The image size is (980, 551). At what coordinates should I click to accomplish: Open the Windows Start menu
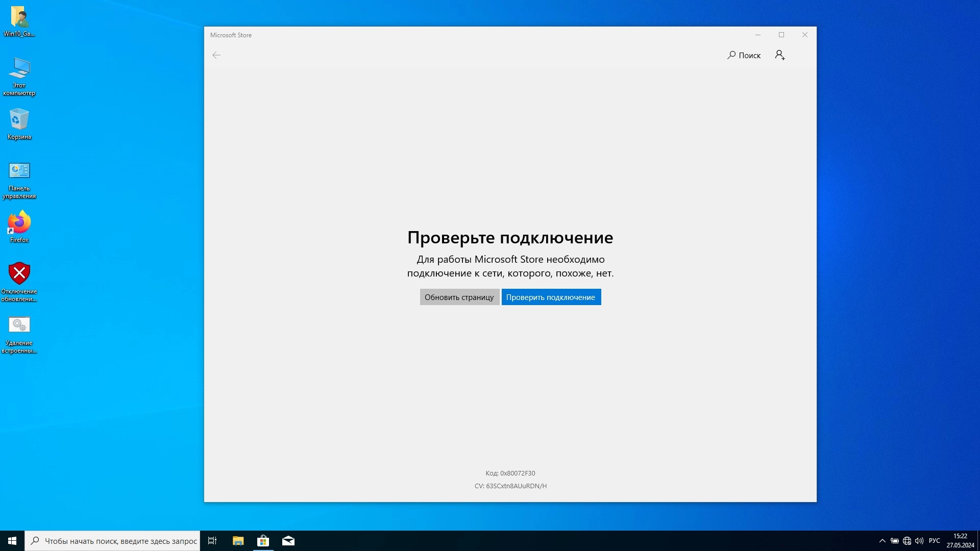12,541
